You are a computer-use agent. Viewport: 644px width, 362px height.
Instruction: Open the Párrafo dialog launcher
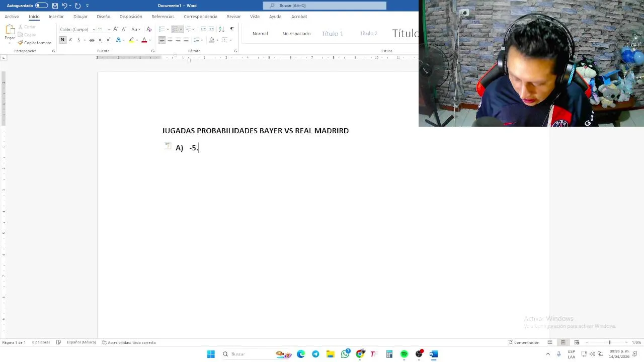pyautogui.click(x=235, y=51)
